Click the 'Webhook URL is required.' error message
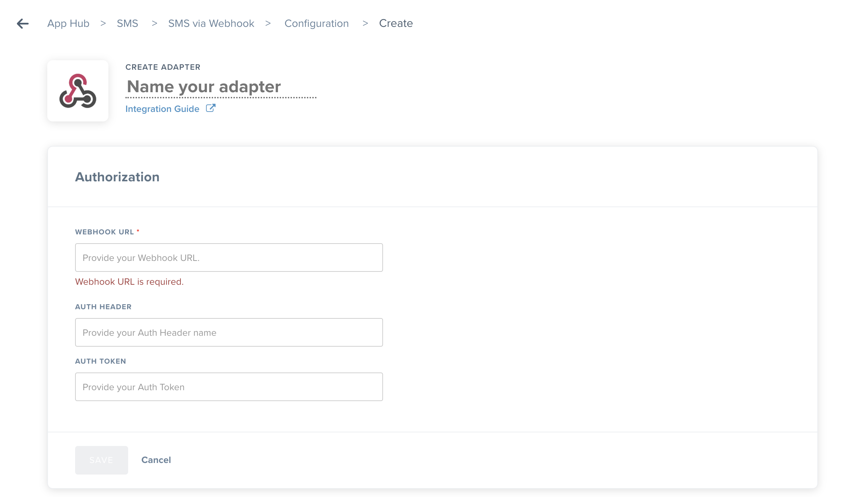The height and width of the screenshot is (497, 868). coord(129,282)
